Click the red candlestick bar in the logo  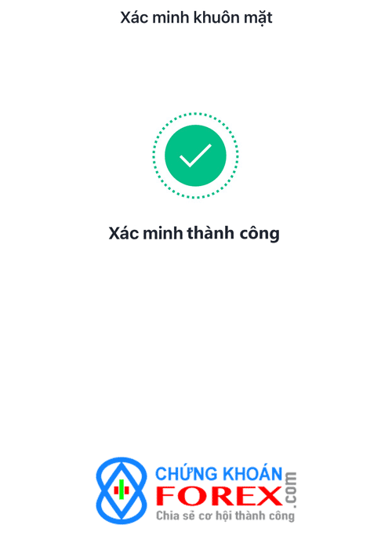pos(122,491)
